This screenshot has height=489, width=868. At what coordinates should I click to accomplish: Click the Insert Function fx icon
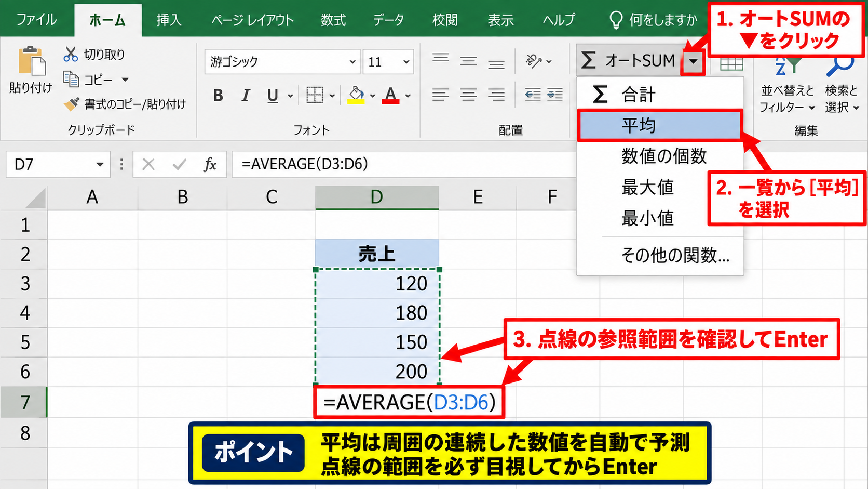point(210,165)
